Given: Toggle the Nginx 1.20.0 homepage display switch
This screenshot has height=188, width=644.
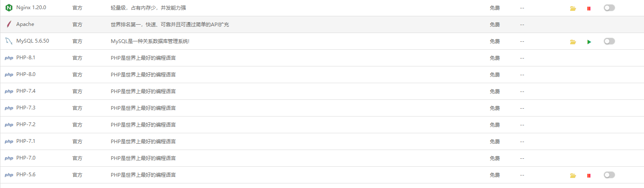Looking at the screenshot, I should coord(609,8).
